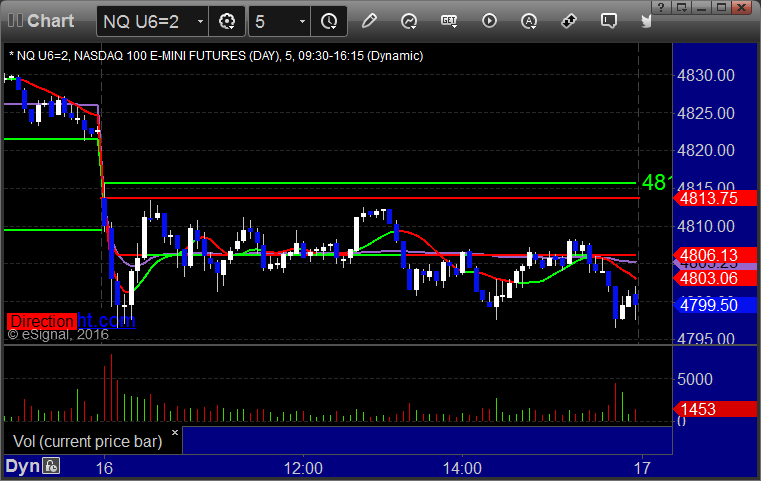
Task: Click the window pop-out menu icon
Action: point(681,7)
